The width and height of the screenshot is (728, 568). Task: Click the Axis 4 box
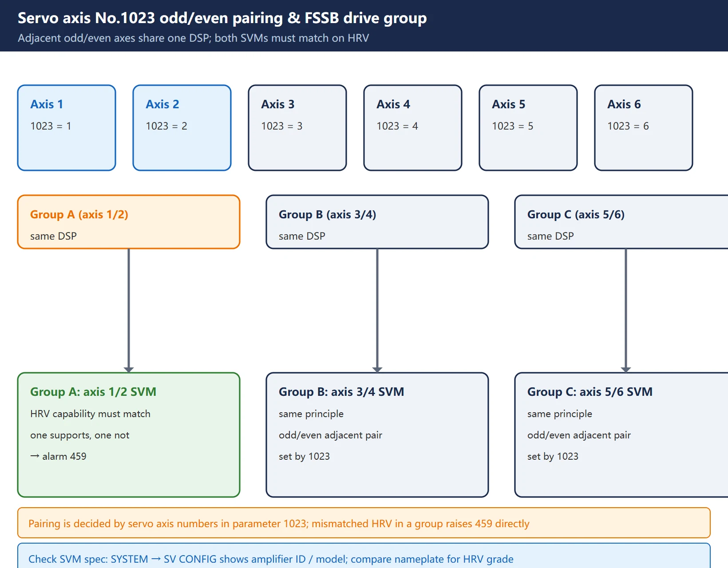(x=413, y=128)
